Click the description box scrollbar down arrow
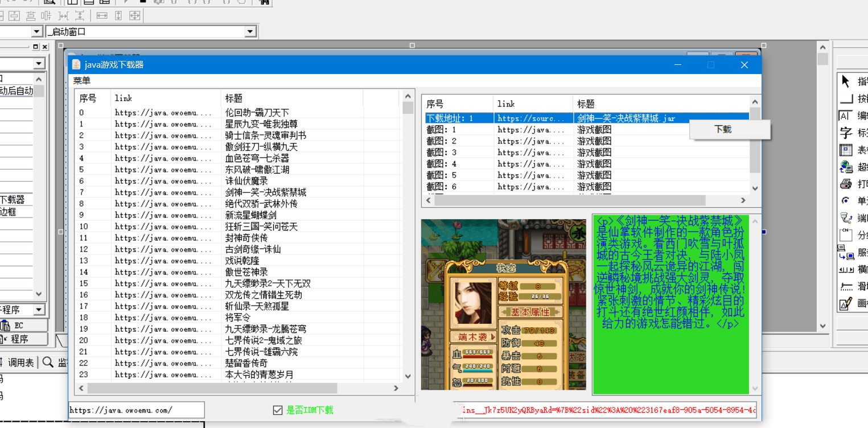The height and width of the screenshot is (428, 868). coord(755,389)
